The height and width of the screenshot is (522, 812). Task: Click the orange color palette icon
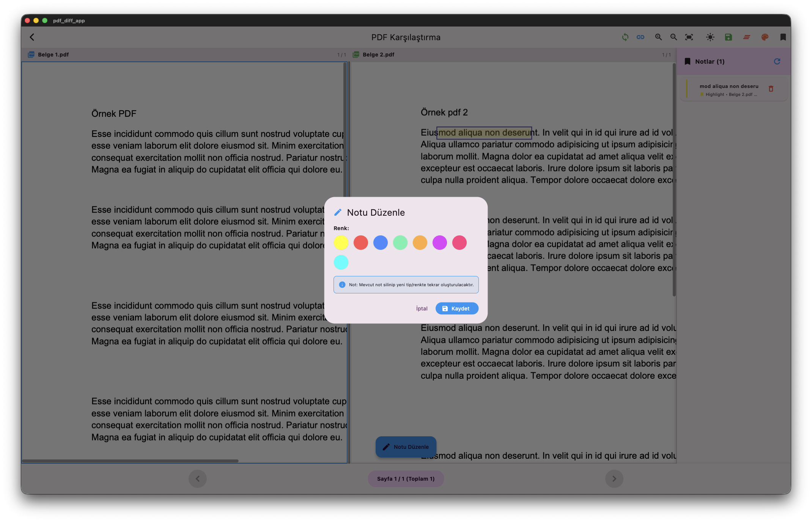point(765,37)
